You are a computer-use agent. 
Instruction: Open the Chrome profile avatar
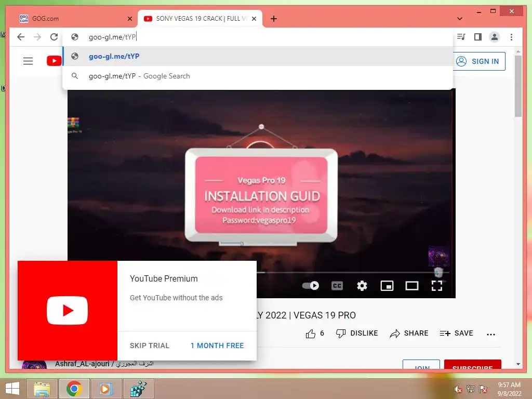[x=495, y=37]
